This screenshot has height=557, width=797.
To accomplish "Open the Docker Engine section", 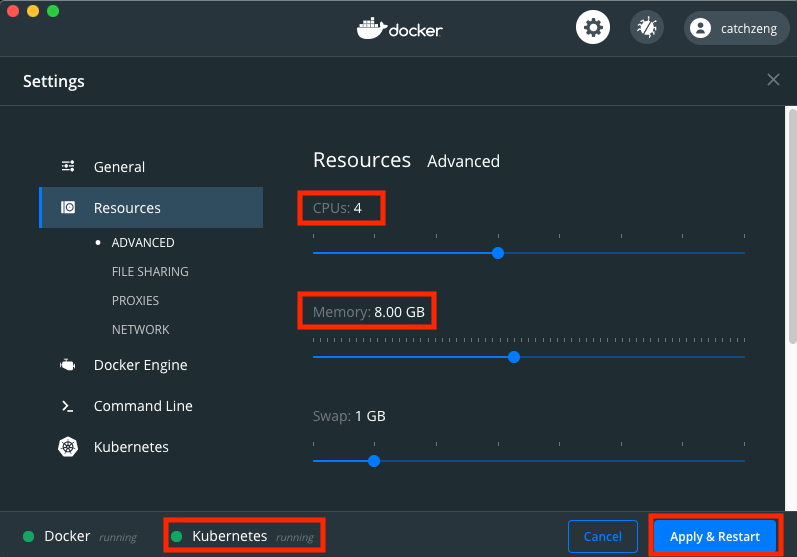I will coord(151,365).
